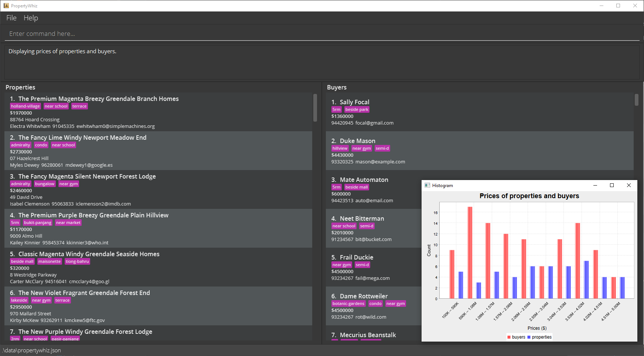Click the bungalow tag on property 3

pos(45,184)
